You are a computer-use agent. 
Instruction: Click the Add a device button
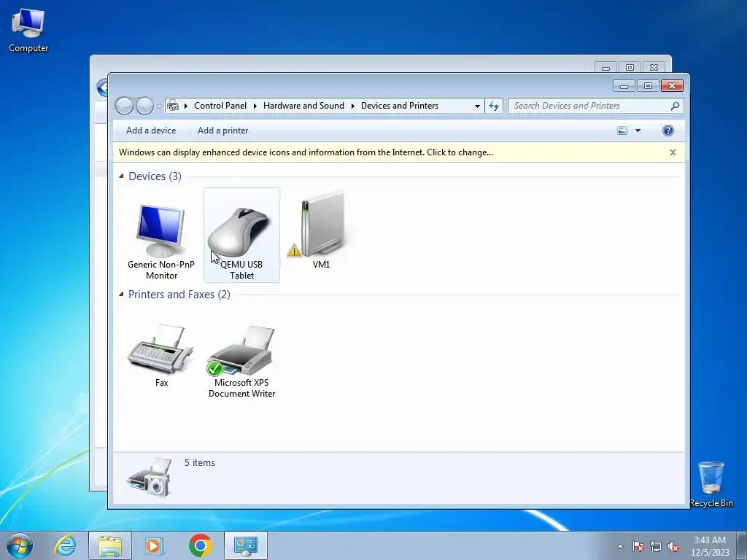151,131
